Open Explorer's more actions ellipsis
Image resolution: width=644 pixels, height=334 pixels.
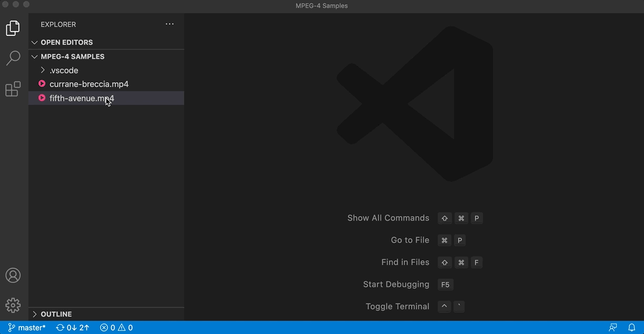[x=169, y=24]
